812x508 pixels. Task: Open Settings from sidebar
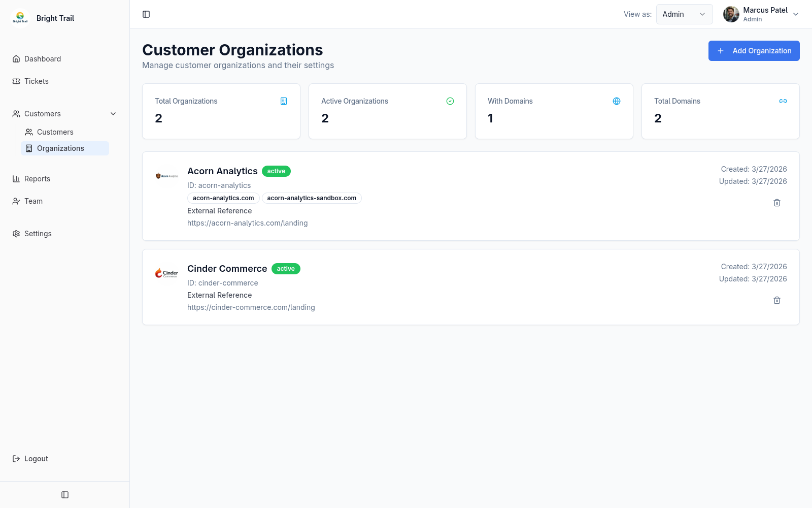pos(65,234)
